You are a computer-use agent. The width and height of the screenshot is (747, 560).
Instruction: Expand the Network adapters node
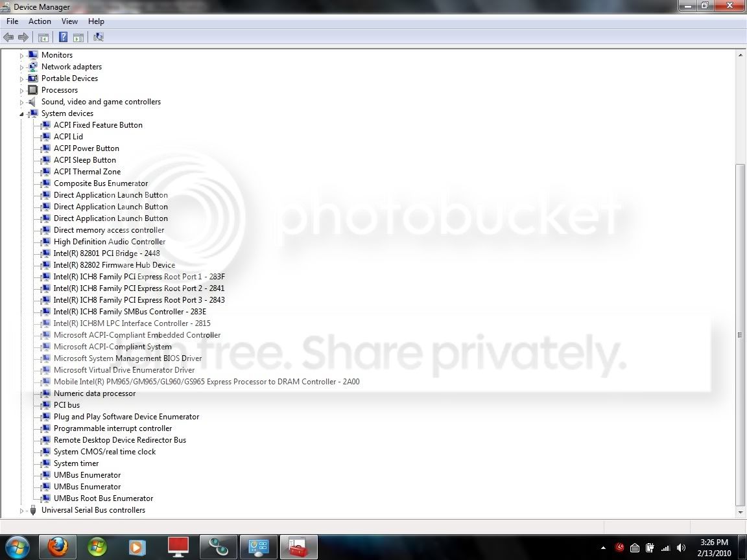21,67
